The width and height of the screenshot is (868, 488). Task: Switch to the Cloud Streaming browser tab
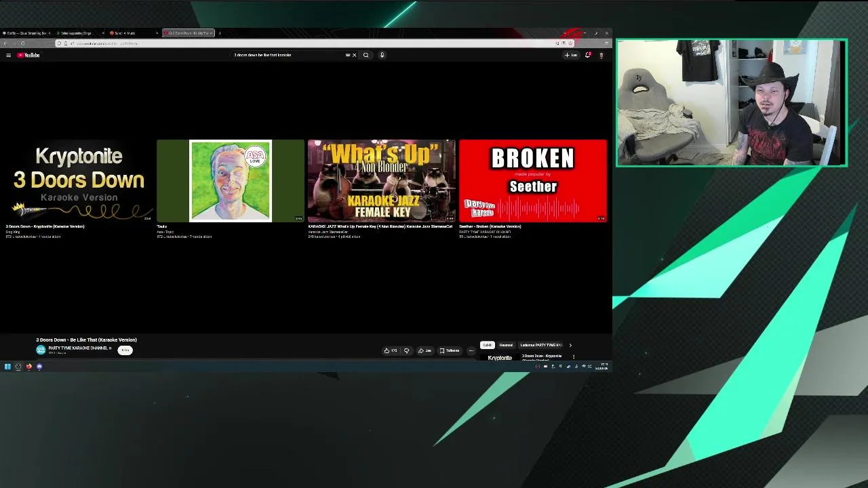[26, 33]
